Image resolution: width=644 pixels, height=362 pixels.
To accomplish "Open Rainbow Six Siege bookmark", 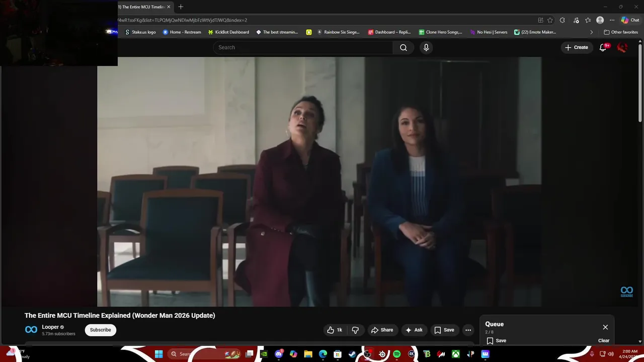I will pyautogui.click(x=338, y=32).
